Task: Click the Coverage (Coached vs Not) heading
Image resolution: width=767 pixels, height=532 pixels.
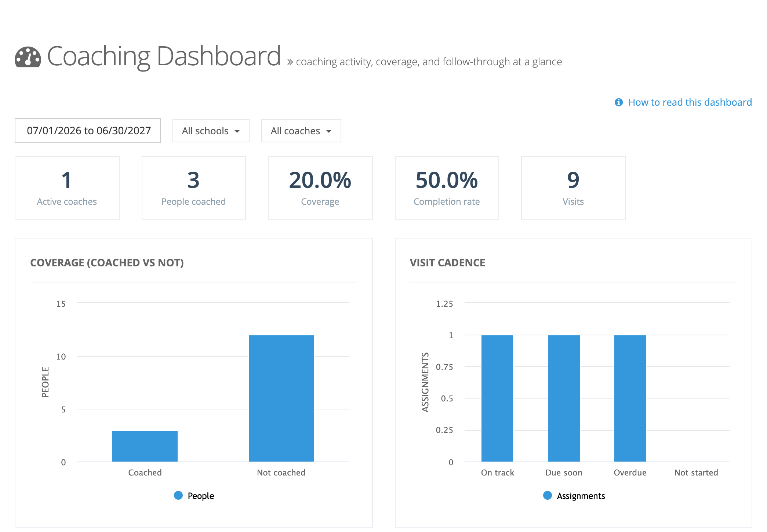Action: [x=107, y=263]
